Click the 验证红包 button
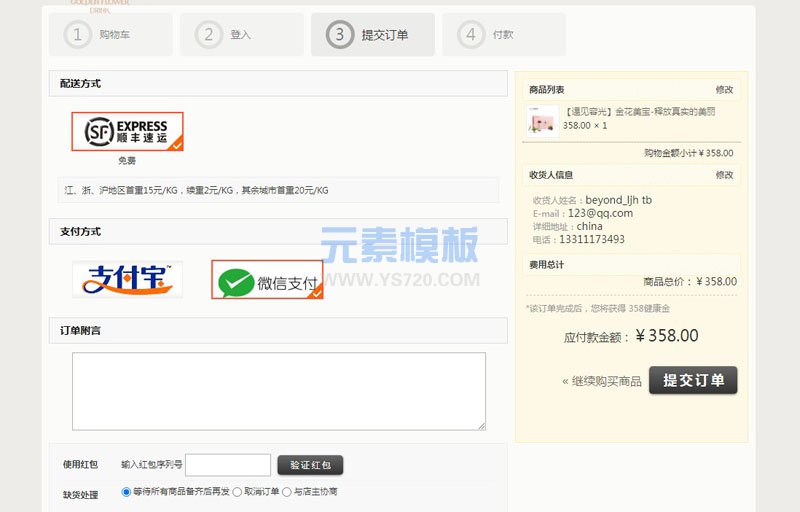 point(310,465)
